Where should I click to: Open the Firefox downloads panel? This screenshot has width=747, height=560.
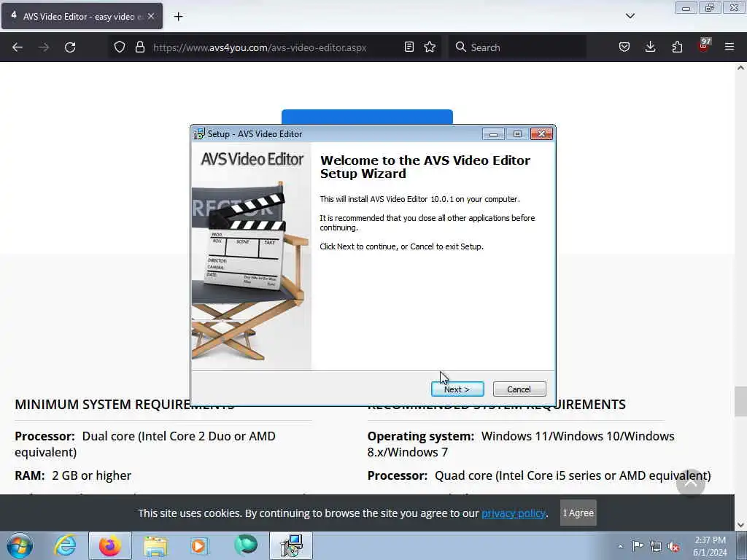click(650, 47)
